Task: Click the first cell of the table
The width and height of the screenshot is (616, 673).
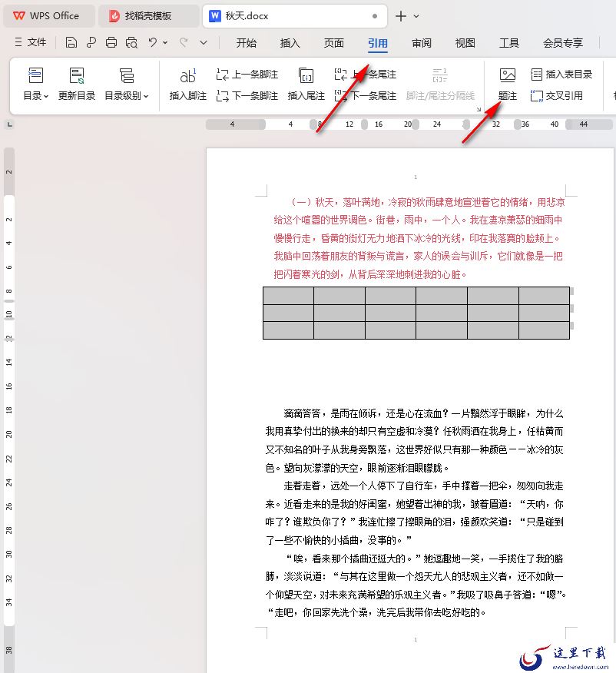Action: [288, 296]
